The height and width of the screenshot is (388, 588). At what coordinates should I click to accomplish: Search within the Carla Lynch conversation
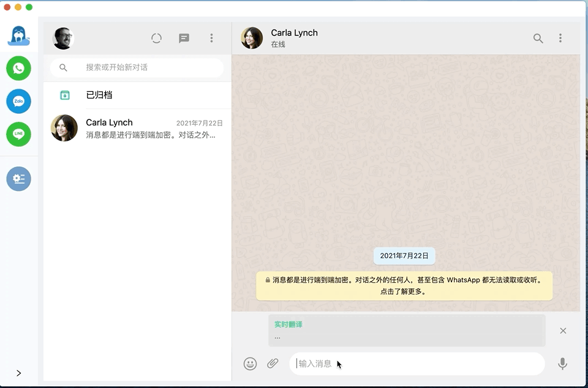(538, 38)
